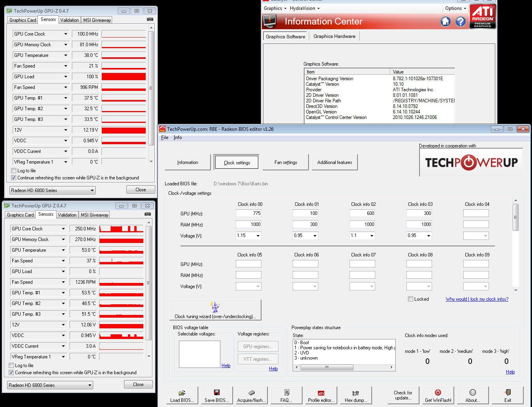Click the Fan settings button
The image size is (532, 407).
[286, 162]
